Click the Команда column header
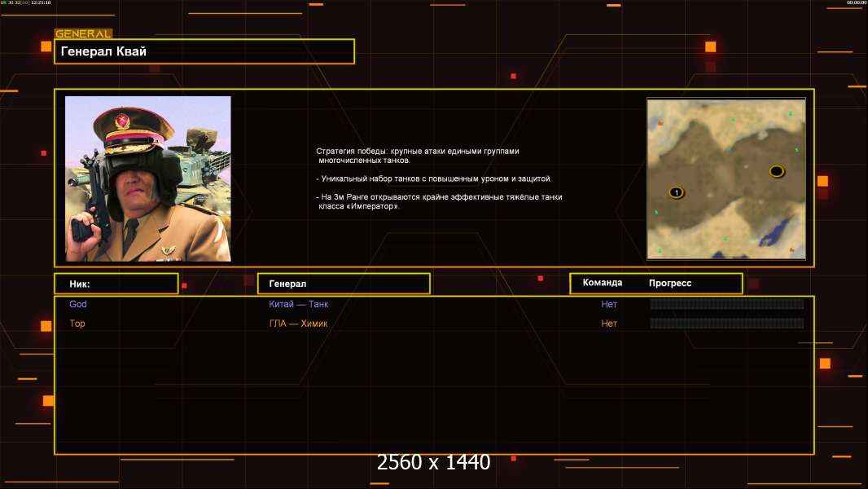Screen dimensions: 868x489 [603, 283]
